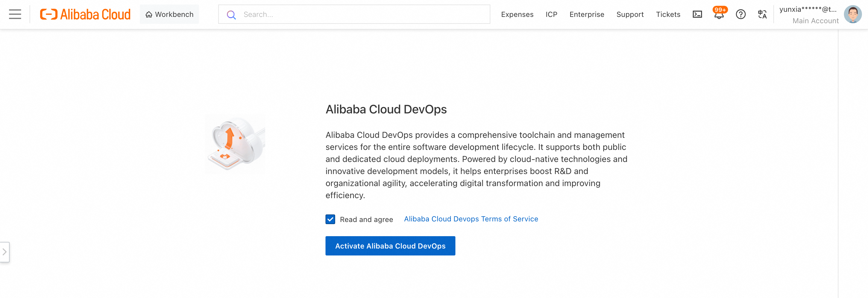Click the search magnifier icon
The image size is (868, 298).
click(x=231, y=14)
